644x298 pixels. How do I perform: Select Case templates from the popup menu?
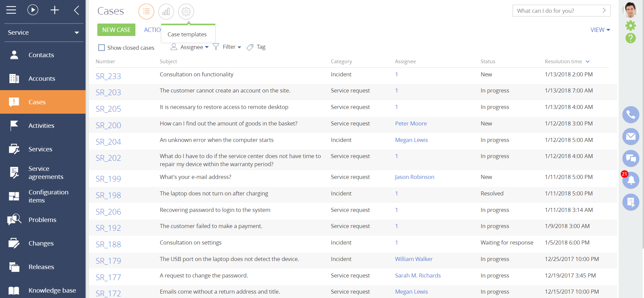point(187,34)
